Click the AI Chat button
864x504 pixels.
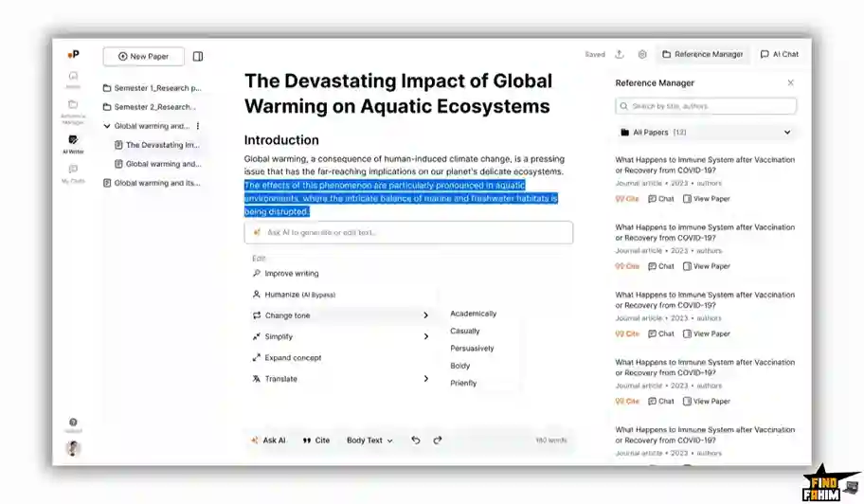tap(780, 55)
